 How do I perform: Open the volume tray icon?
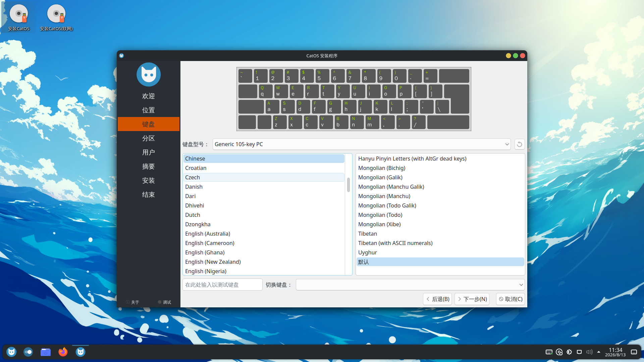coord(589,352)
